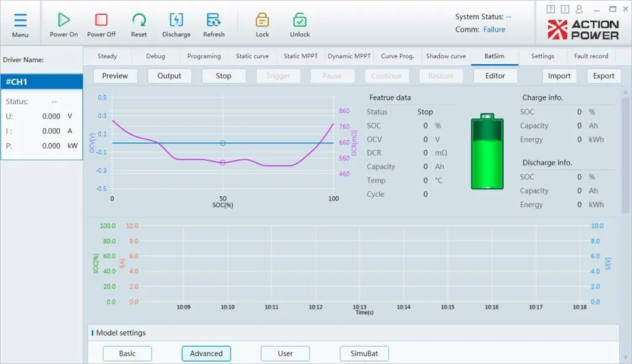Image resolution: width=632 pixels, height=364 pixels.
Task: Open the Editor button
Action: pos(495,76)
